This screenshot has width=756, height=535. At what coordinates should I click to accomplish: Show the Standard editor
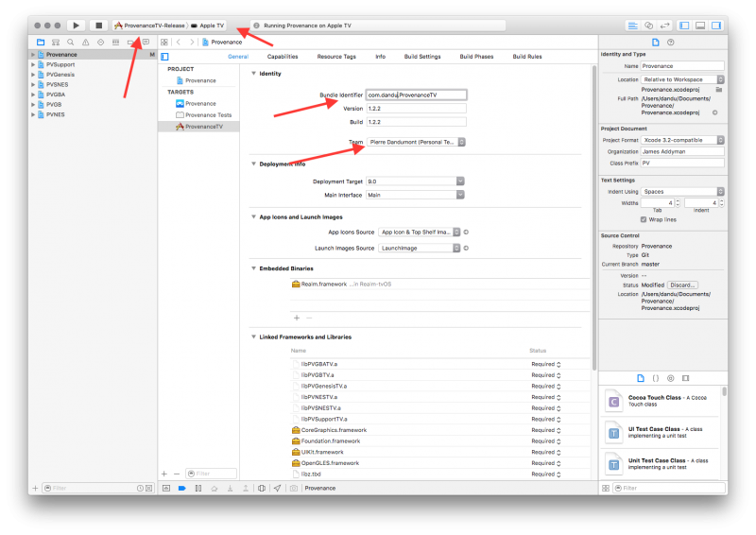pyautogui.click(x=632, y=26)
